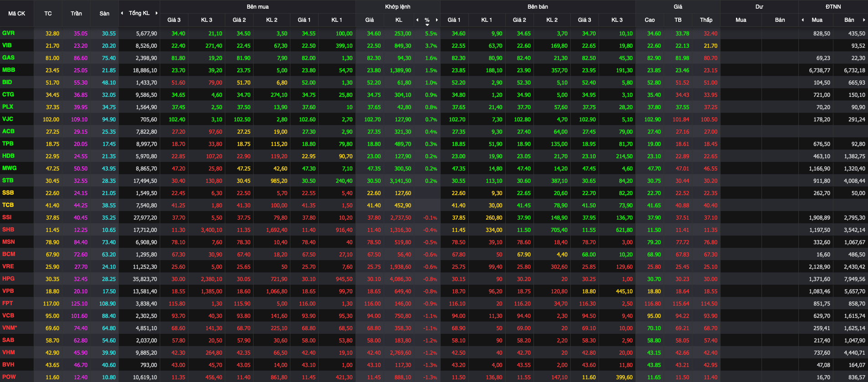Click the right arrow beside the % header
This screenshot has height=382, width=868.
pos(437,20)
